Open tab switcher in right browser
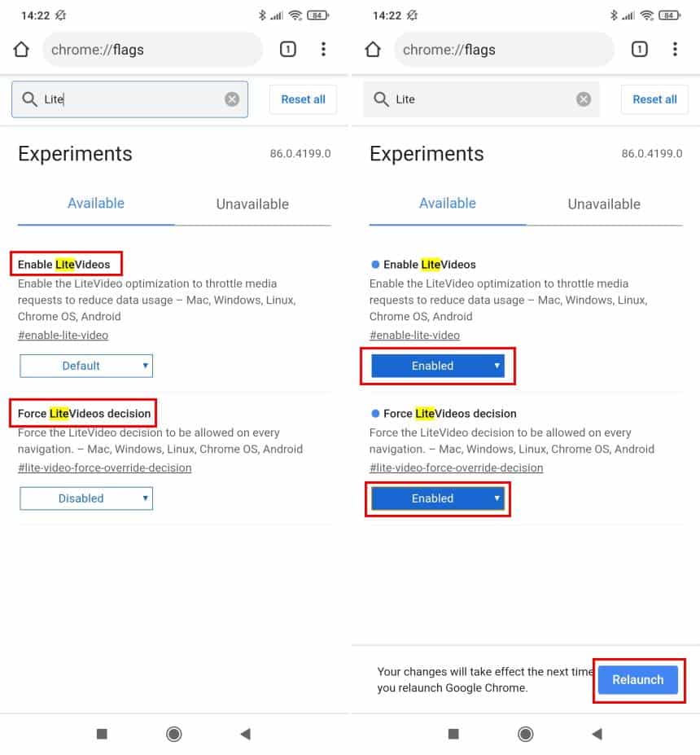The width and height of the screenshot is (700, 755). [640, 49]
